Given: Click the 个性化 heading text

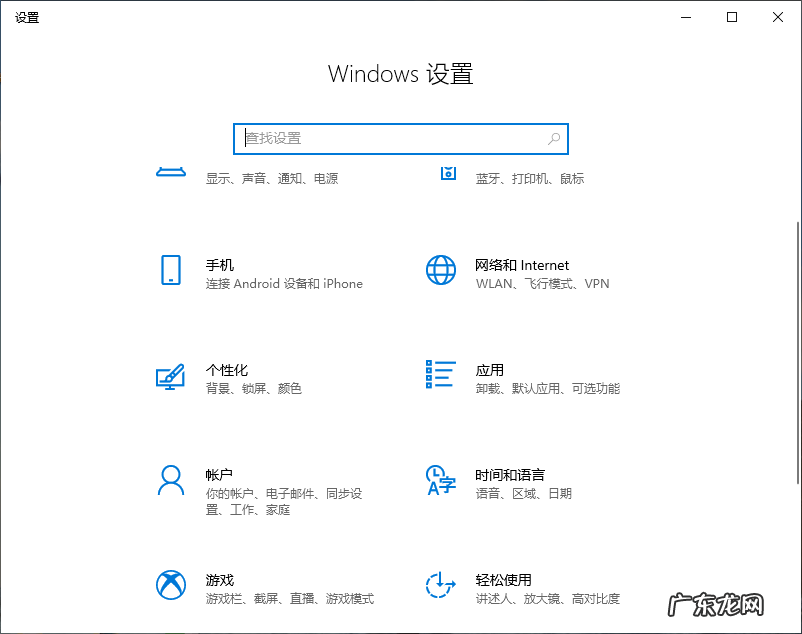Looking at the screenshot, I should [227, 369].
